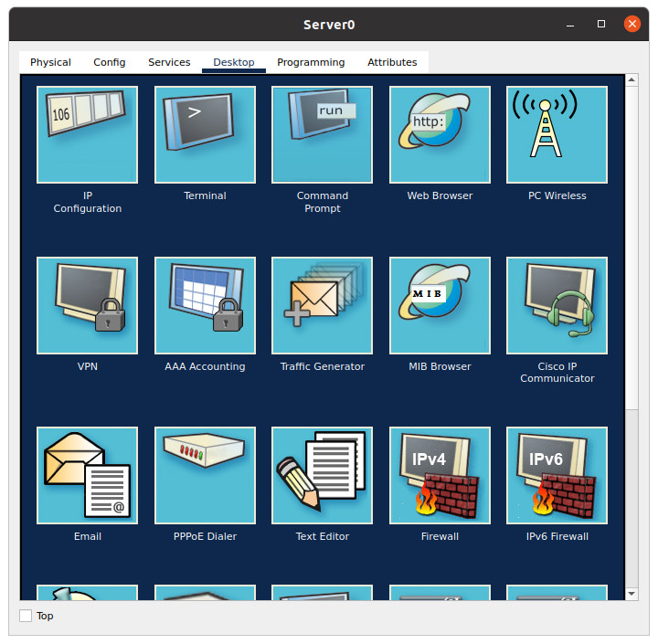Open the PPPoE Dialer
This screenshot has height=644, width=658.
coord(205,475)
